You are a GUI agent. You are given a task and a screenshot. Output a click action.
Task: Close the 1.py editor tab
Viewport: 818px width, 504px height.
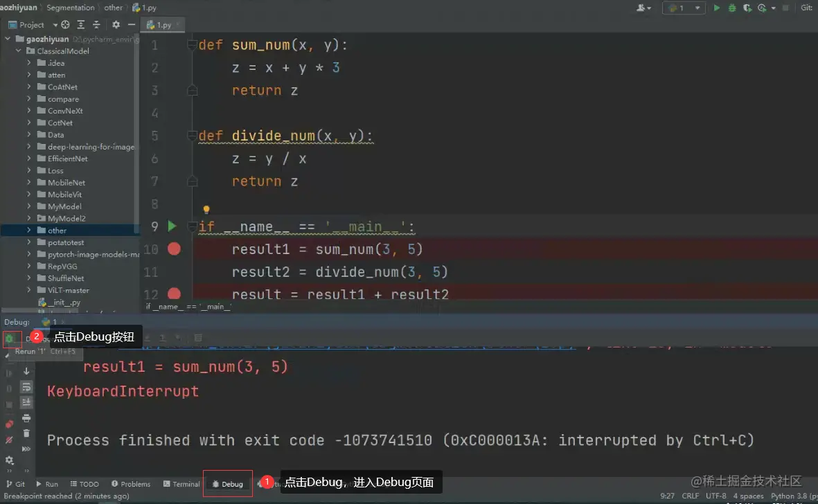[178, 24]
